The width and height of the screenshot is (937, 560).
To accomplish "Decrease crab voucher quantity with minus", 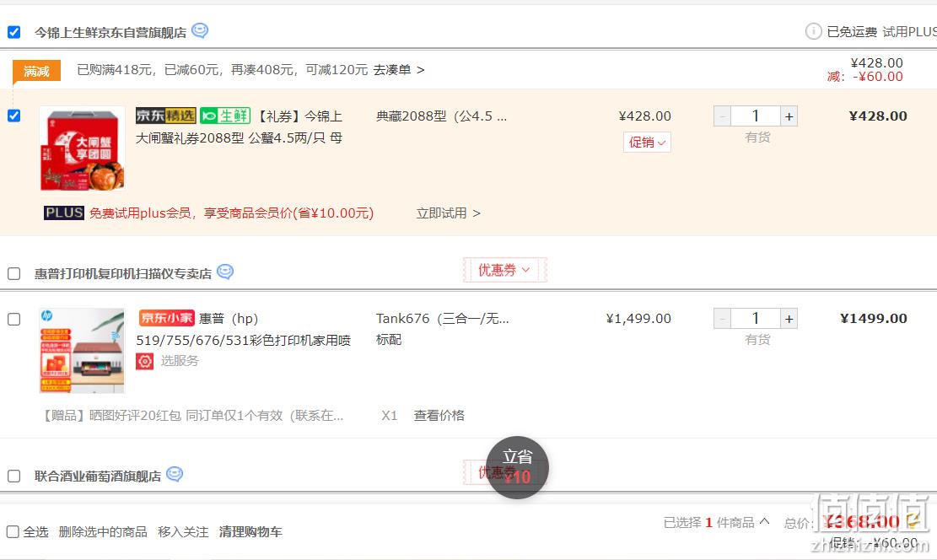I will click(722, 116).
